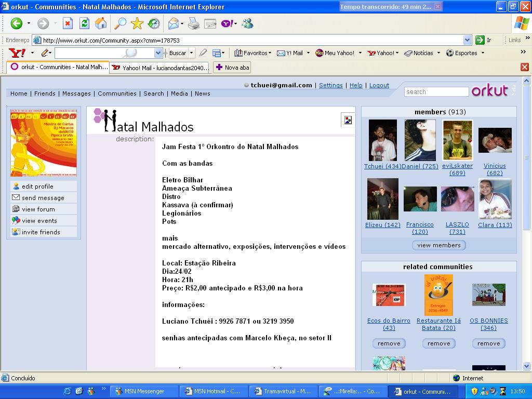Click inside the orkut search field

click(x=436, y=92)
